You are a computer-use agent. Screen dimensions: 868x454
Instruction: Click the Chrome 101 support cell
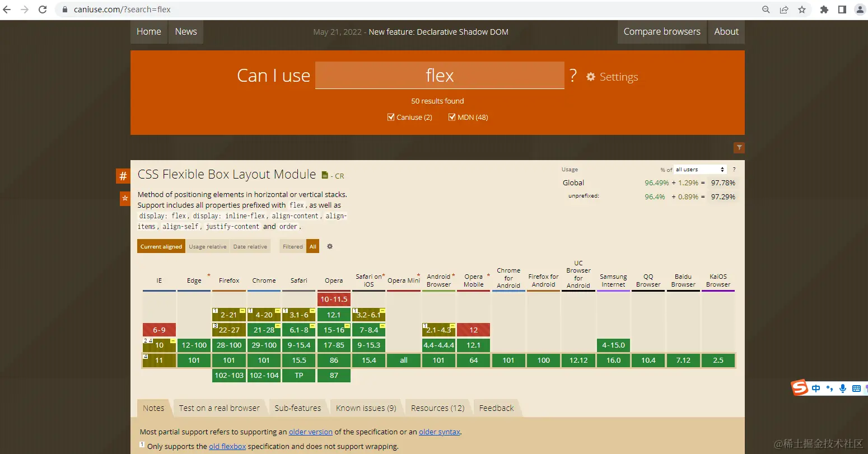[264, 361]
